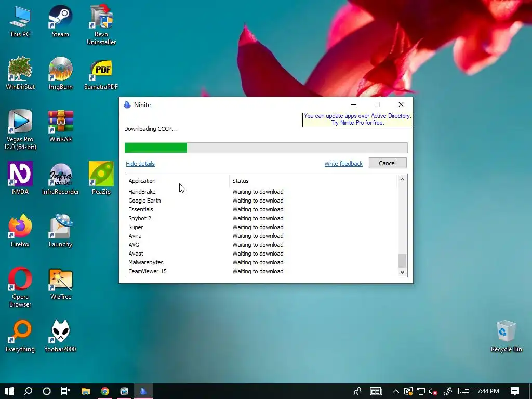Click the NVDA desktop shortcut
The height and width of the screenshot is (399, 532).
click(x=20, y=179)
